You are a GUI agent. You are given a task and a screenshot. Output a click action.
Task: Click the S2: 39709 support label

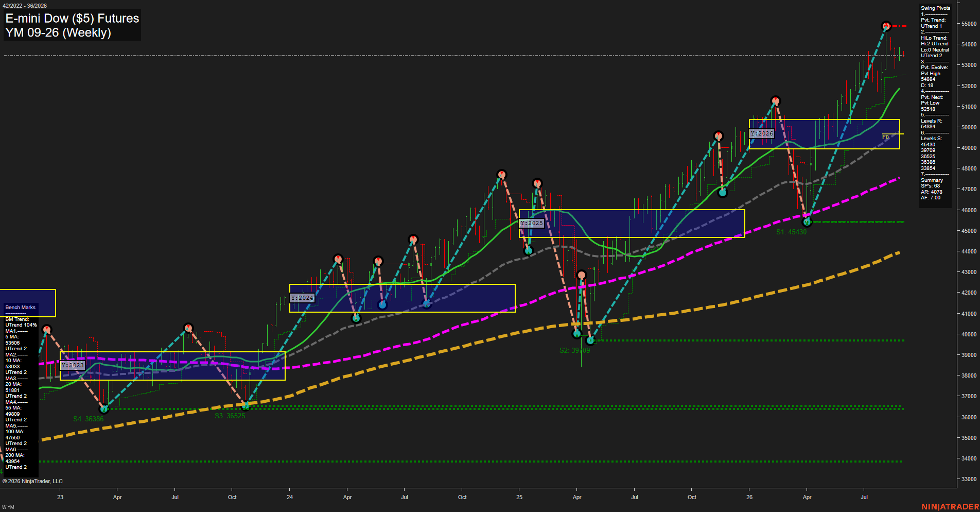575,351
